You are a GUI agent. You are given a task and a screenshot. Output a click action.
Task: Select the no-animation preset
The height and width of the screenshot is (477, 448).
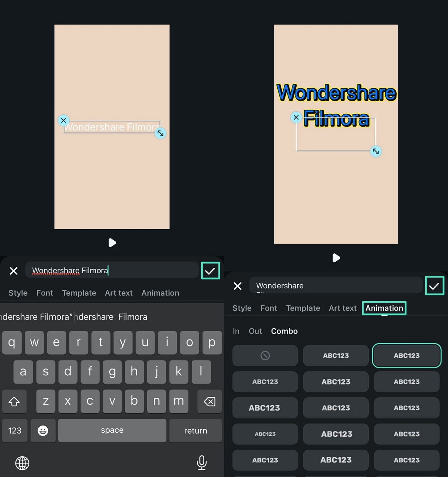pyautogui.click(x=265, y=355)
